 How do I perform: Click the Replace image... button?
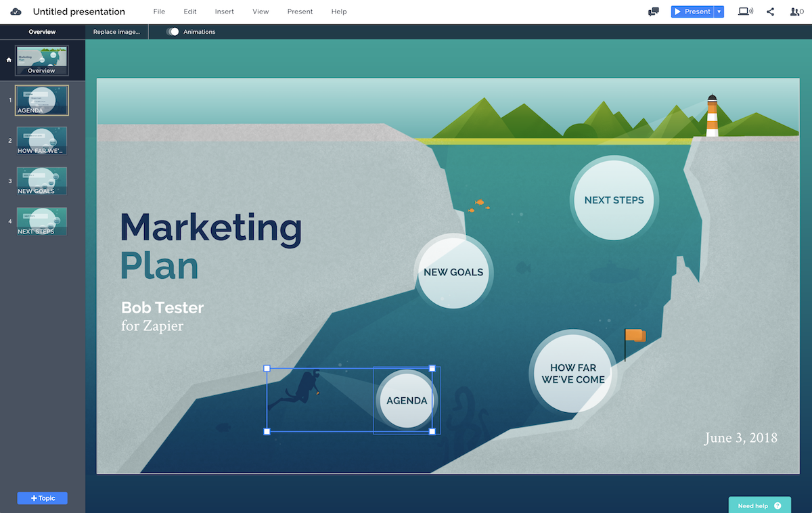tap(116, 32)
